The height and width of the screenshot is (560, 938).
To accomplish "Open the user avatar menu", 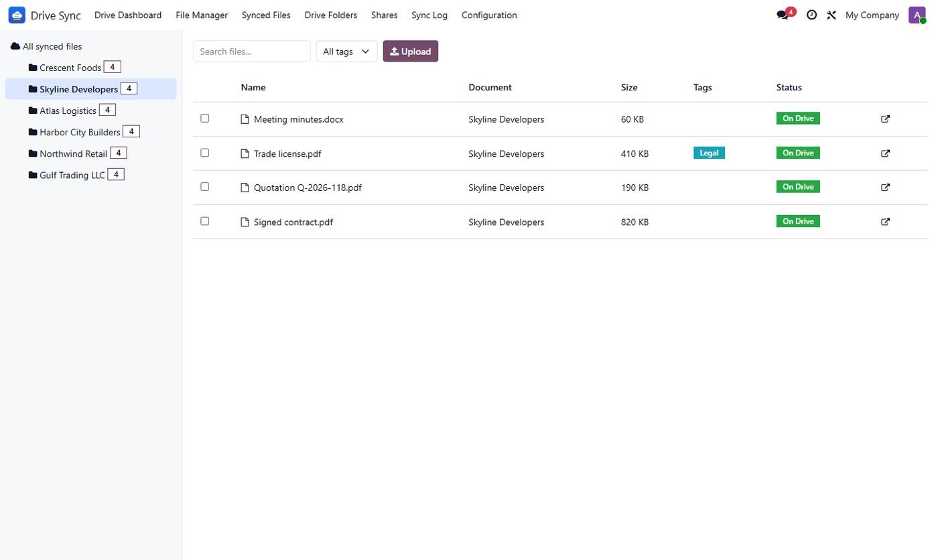I will 917,15.
